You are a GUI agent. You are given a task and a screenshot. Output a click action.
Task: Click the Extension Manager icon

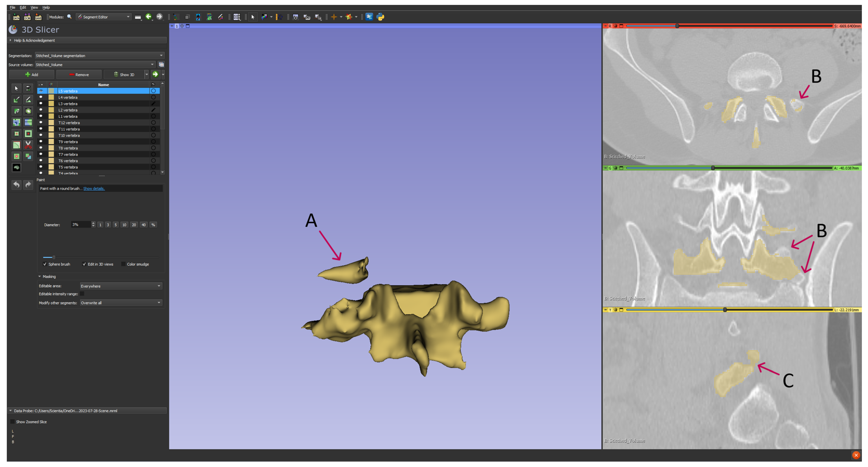(369, 17)
